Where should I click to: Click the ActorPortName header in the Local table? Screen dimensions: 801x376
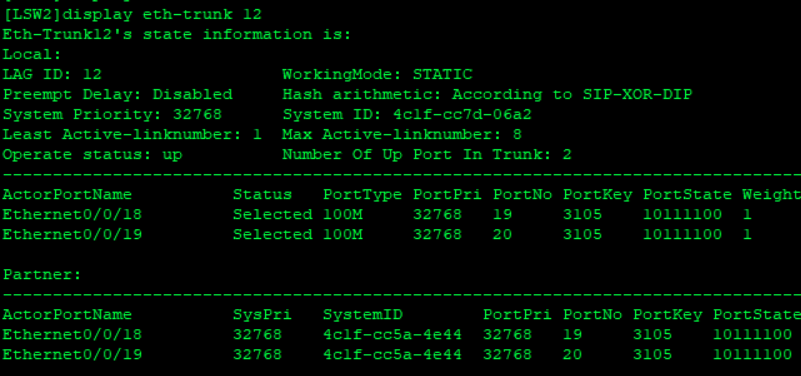tap(67, 195)
